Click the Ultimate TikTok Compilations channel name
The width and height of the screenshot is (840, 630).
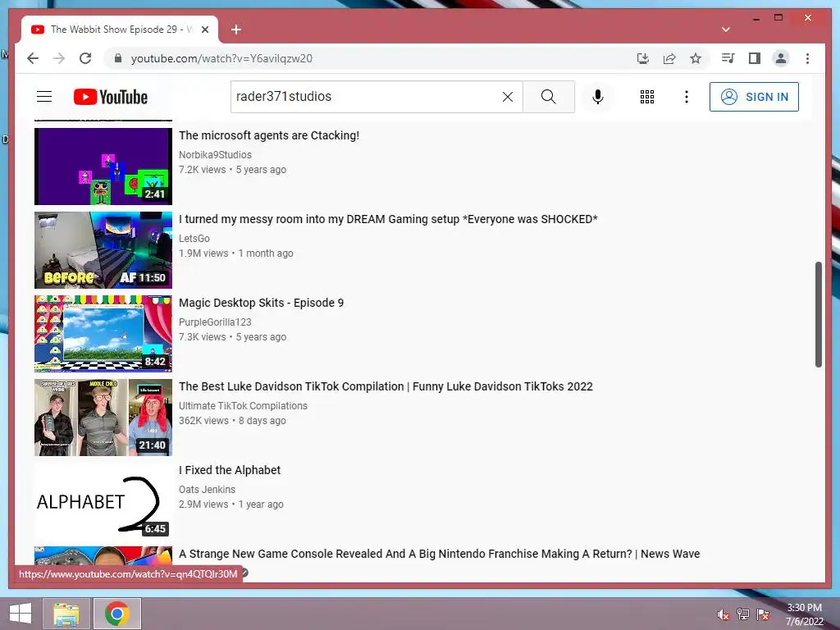(243, 405)
